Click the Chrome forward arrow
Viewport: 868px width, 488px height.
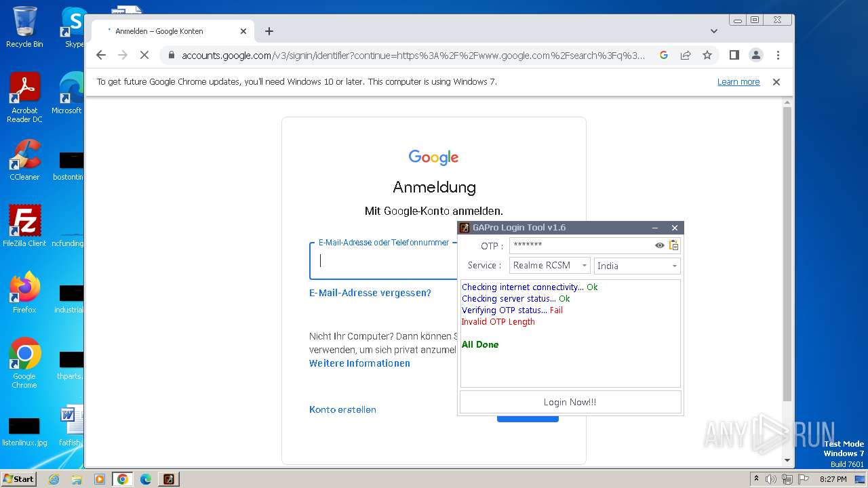coord(123,55)
